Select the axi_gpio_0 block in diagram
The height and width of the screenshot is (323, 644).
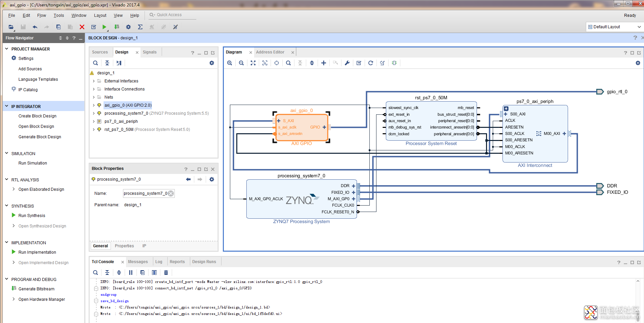[x=301, y=127]
